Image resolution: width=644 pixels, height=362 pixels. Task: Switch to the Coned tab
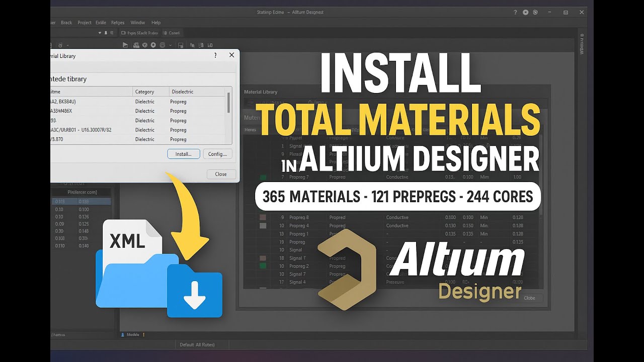pyautogui.click(x=172, y=33)
